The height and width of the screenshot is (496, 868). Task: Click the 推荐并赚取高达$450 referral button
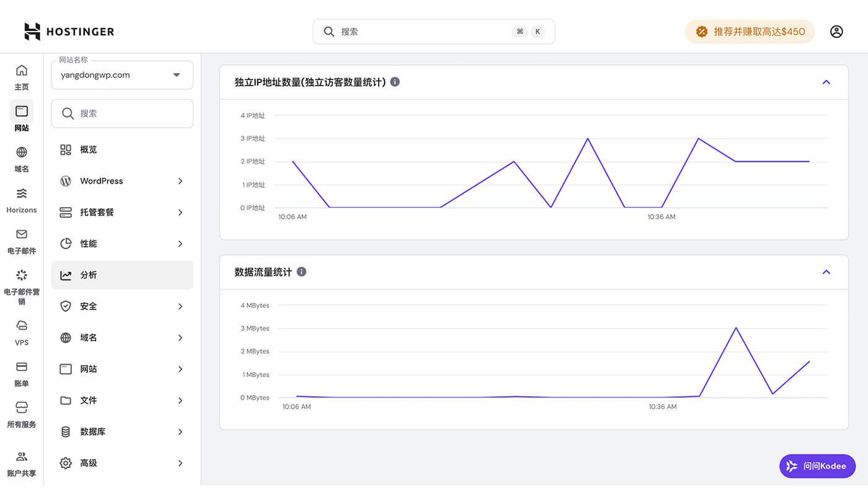[x=750, y=31]
